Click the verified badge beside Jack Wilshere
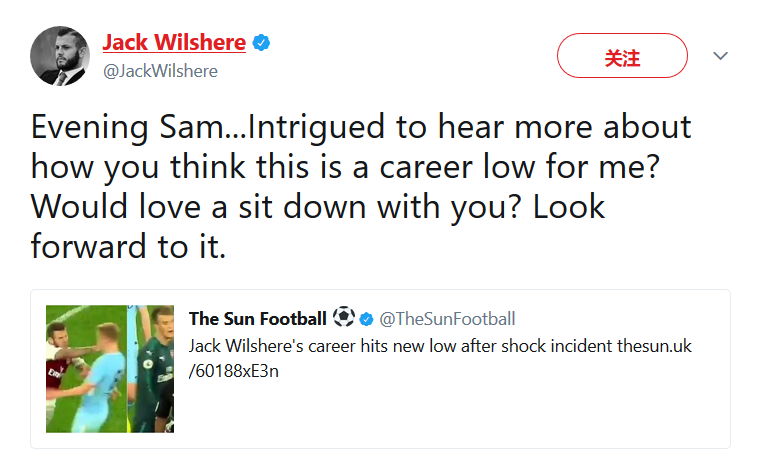This screenshot has width=763, height=456. pos(262,43)
